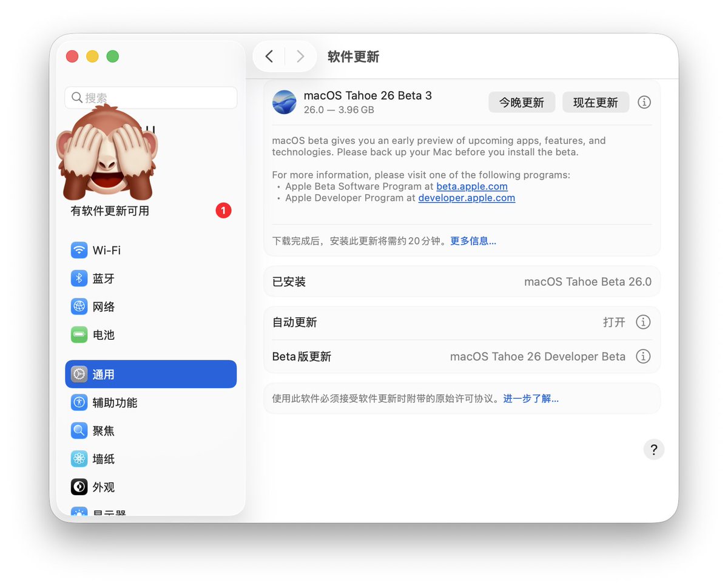Go forward with the right chevron
728x588 pixels.
click(300, 56)
